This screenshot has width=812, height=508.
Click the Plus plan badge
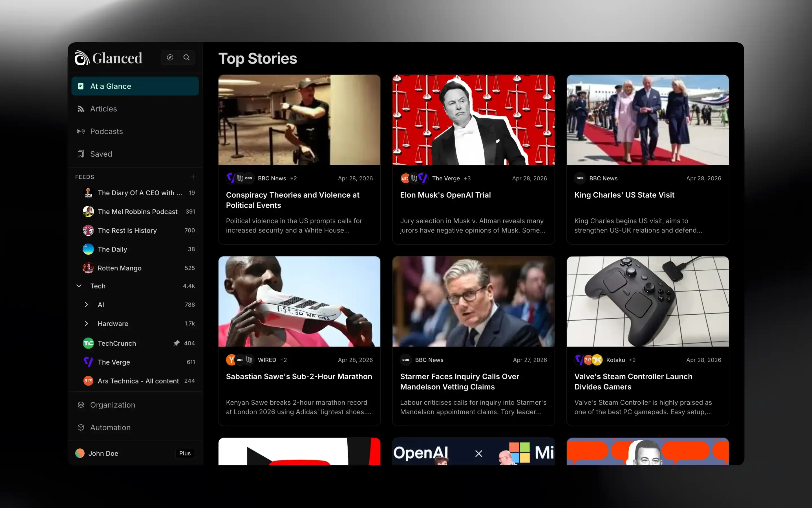(185, 453)
